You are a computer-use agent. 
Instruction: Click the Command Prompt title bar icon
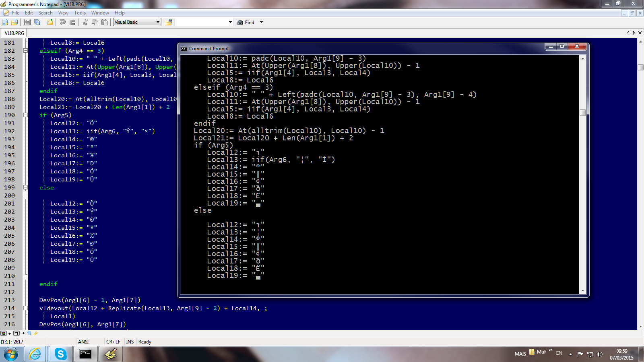184,49
